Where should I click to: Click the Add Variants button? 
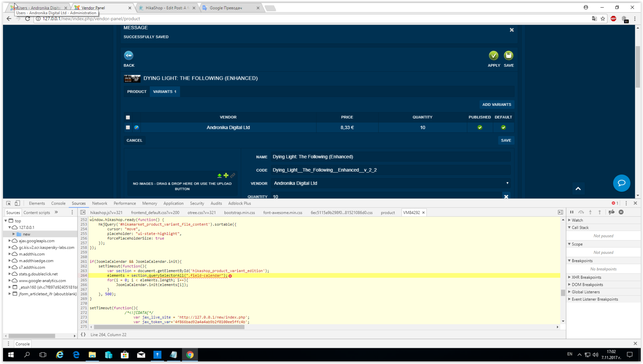496,104
